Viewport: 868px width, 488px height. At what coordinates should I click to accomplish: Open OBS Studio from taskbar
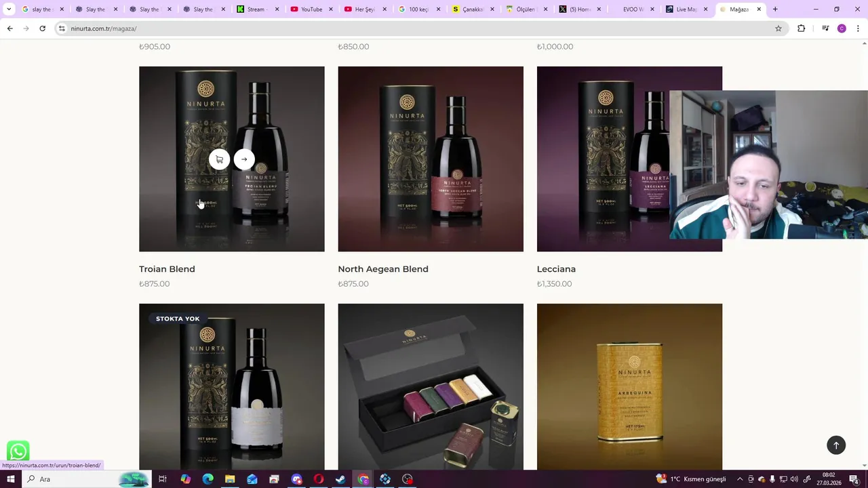(408, 479)
